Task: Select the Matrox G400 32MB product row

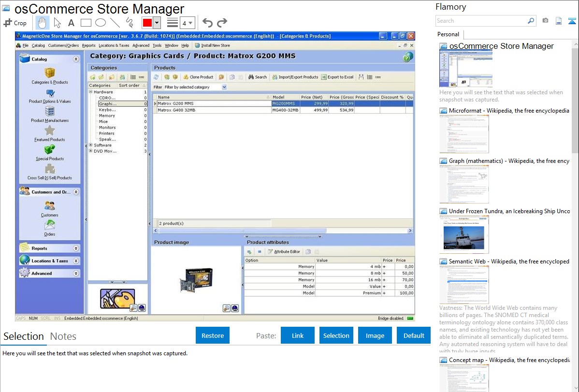Action: click(x=283, y=110)
